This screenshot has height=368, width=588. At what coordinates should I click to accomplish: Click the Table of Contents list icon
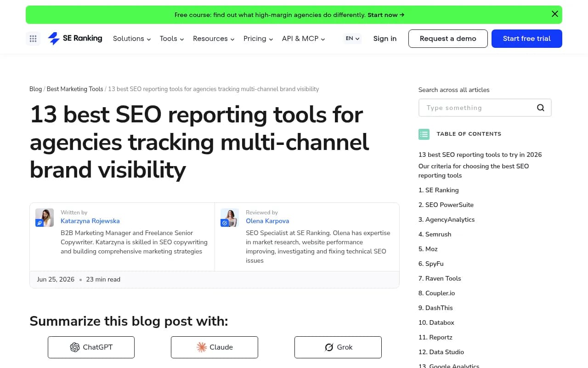click(424, 134)
